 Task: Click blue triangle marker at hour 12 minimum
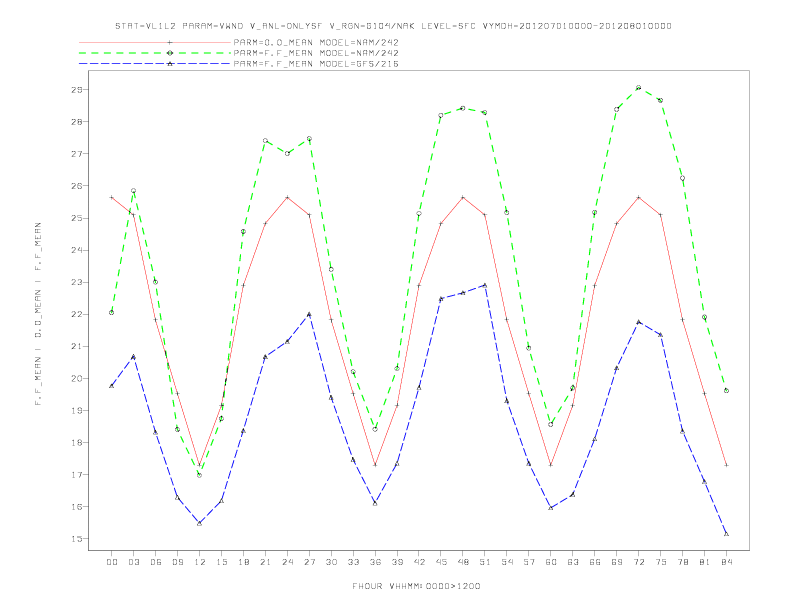tap(200, 523)
